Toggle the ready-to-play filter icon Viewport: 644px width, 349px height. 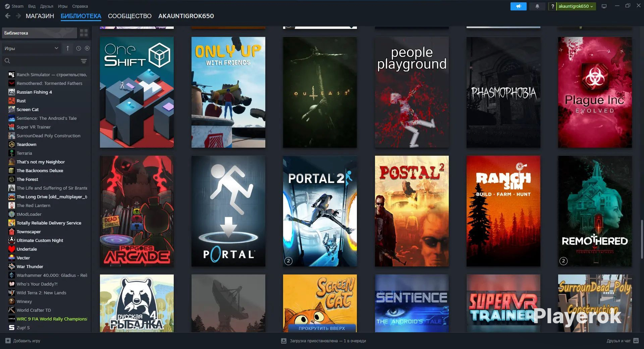click(x=87, y=49)
